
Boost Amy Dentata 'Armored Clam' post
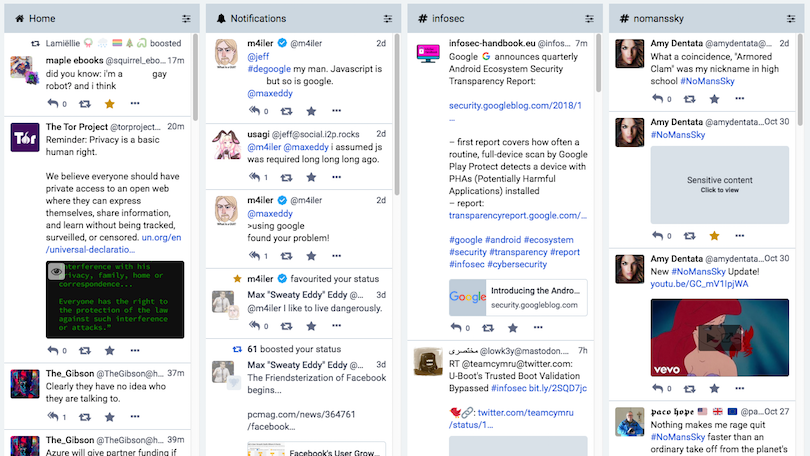(x=689, y=99)
